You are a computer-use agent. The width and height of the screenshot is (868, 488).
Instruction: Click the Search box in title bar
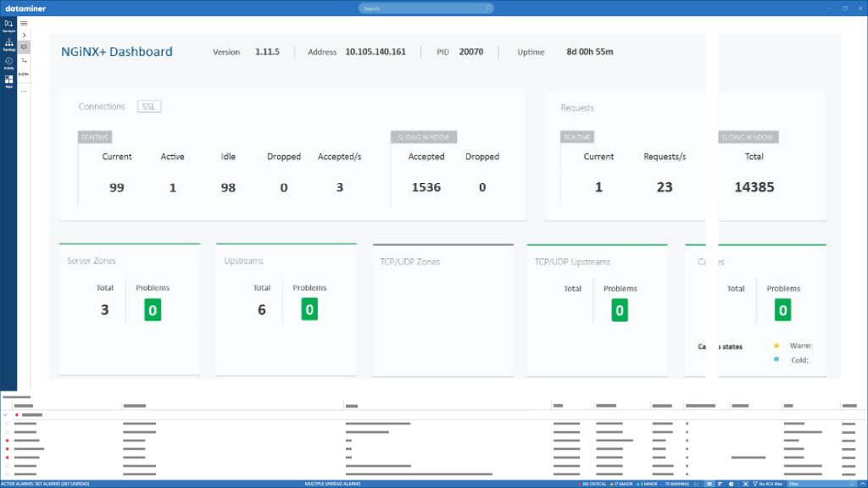click(x=426, y=8)
